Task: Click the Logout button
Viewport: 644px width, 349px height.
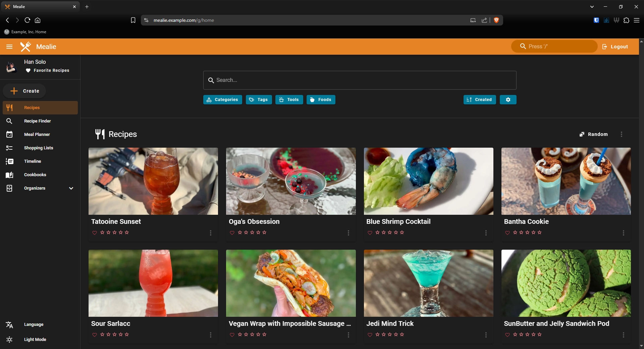Action: click(615, 47)
